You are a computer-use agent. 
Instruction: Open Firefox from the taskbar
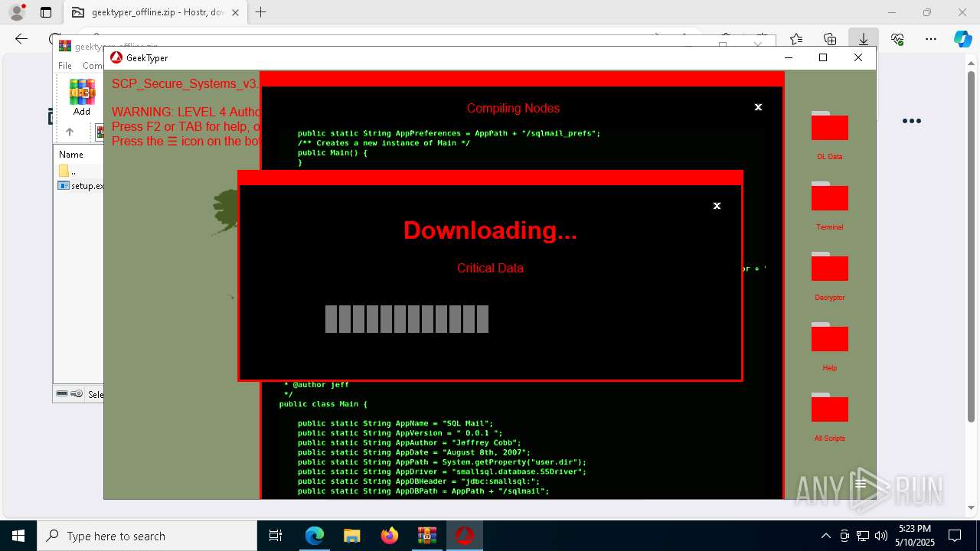point(389,536)
